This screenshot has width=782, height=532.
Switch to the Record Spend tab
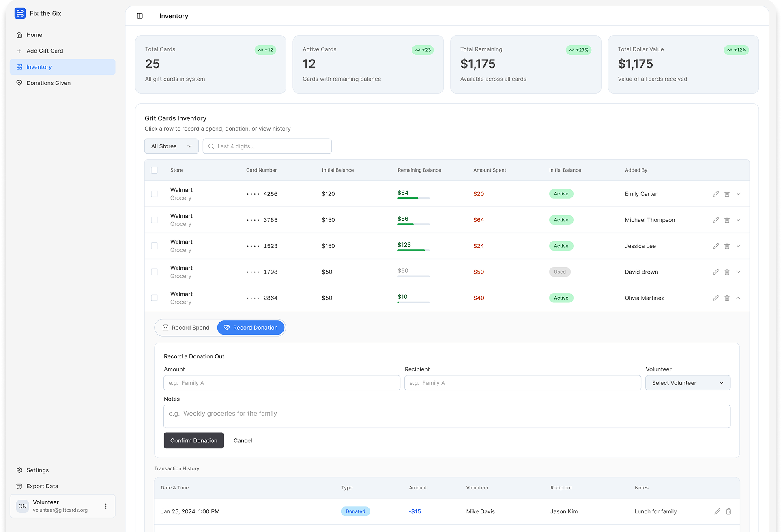click(186, 328)
